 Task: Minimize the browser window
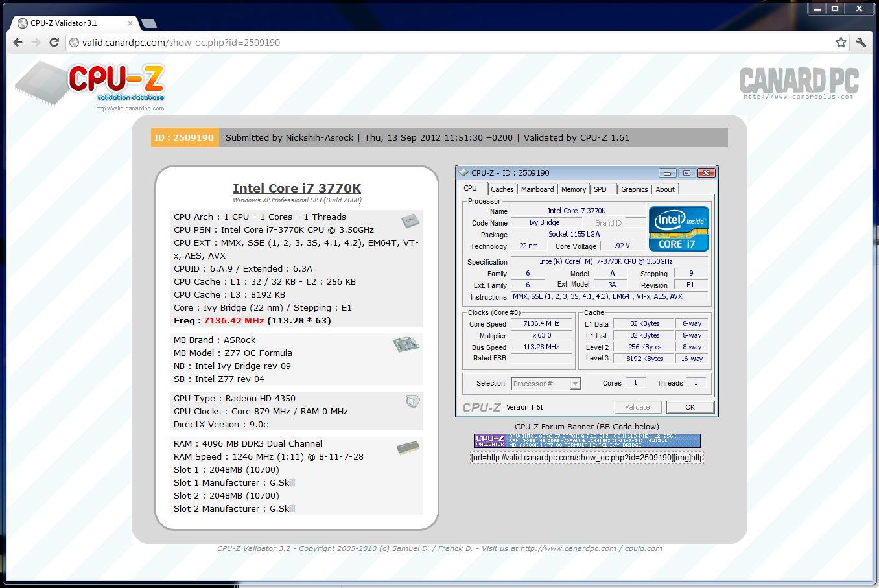(x=818, y=8)
